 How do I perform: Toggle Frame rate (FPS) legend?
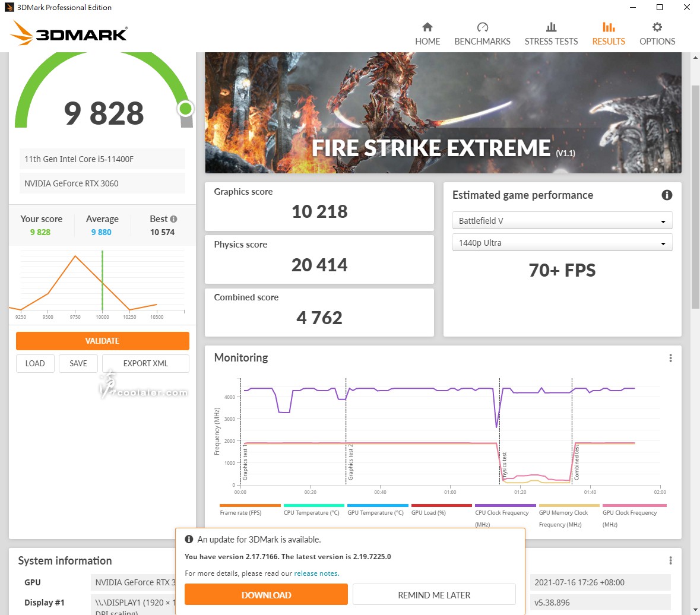(x=250, y=510)
